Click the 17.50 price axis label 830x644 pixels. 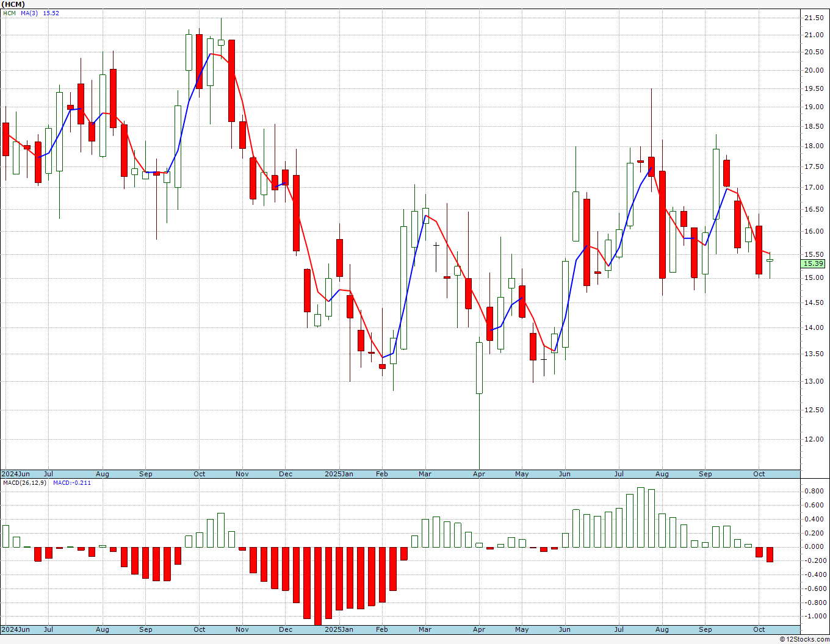point(813,167)
